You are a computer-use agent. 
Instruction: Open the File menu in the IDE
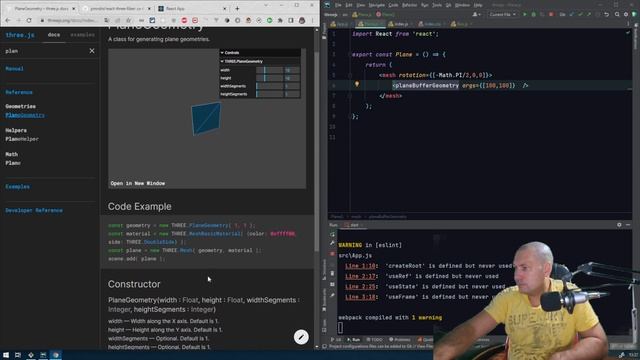coord(338,5)
